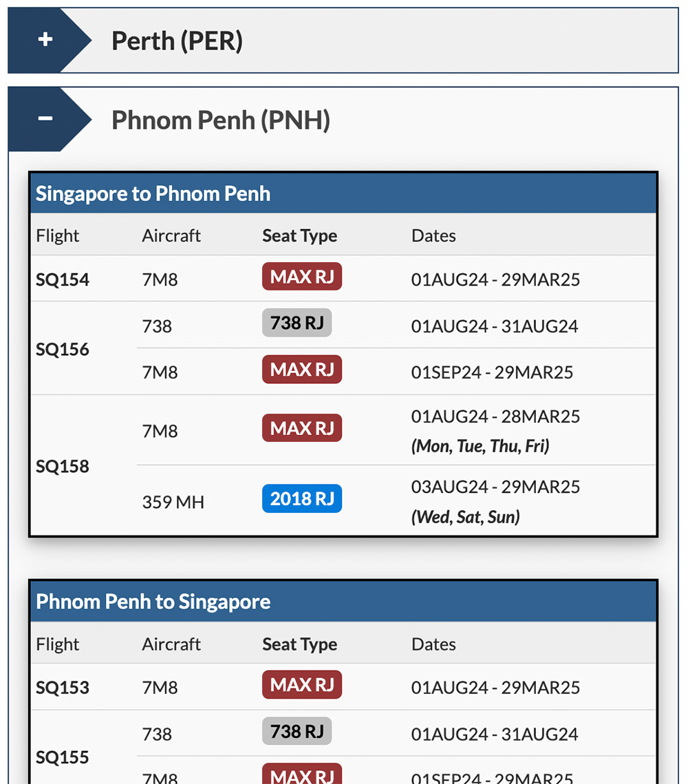Expand the Perth (PER) section plus icon
The height and width of the screenshot is (784, 688).
45,40
